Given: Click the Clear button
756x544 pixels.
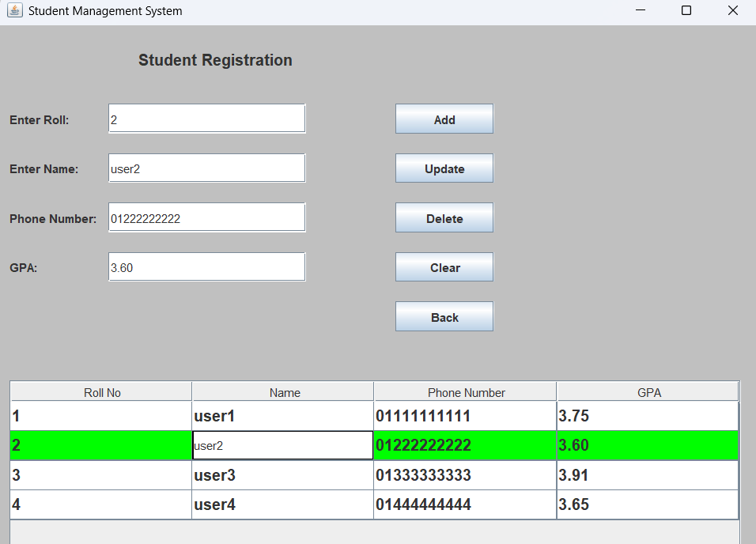Looking at the screenshot, I should [x=444, y=266].
